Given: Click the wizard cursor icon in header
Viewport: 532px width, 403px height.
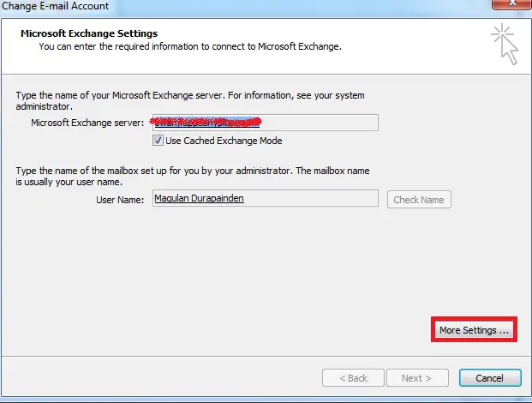Looking at the screenshot, I should pyautogui.click(x=505, y=44).
